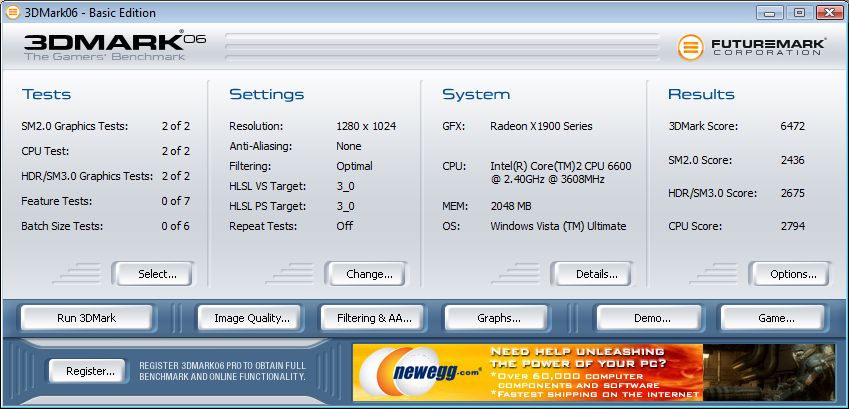The height and width of the screenshot is (409, 849).
Task: Click the Batch Size Tests 0 of 6 value
Action: (x=175, y=226)
